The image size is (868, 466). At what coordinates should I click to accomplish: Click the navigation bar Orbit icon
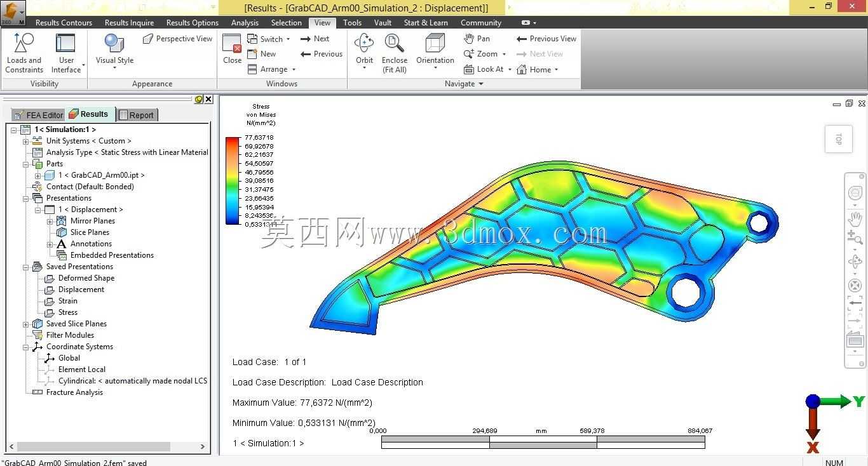855,262
